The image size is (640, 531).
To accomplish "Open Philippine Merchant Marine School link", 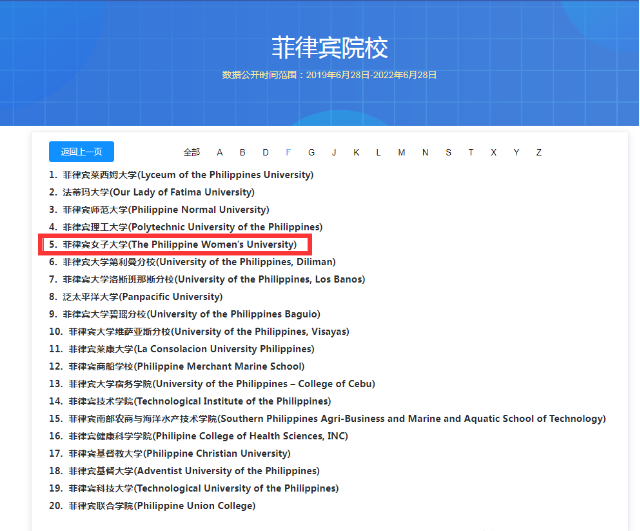I will 182,367.
